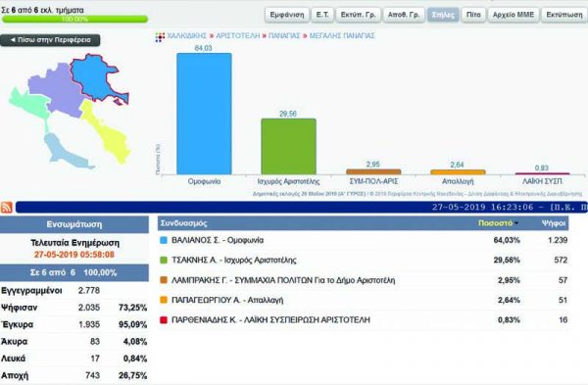Open the orange RSS feed icon
588x385 pixels.
(7, 208)
